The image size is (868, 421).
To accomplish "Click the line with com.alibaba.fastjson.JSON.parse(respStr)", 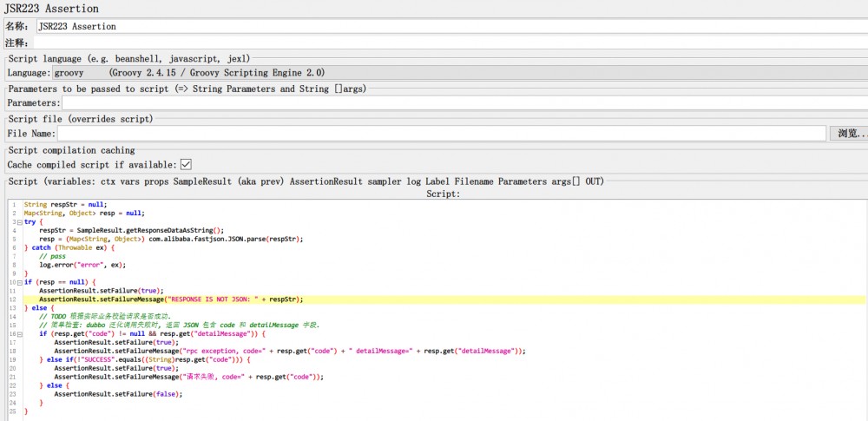I will point(171,239).
